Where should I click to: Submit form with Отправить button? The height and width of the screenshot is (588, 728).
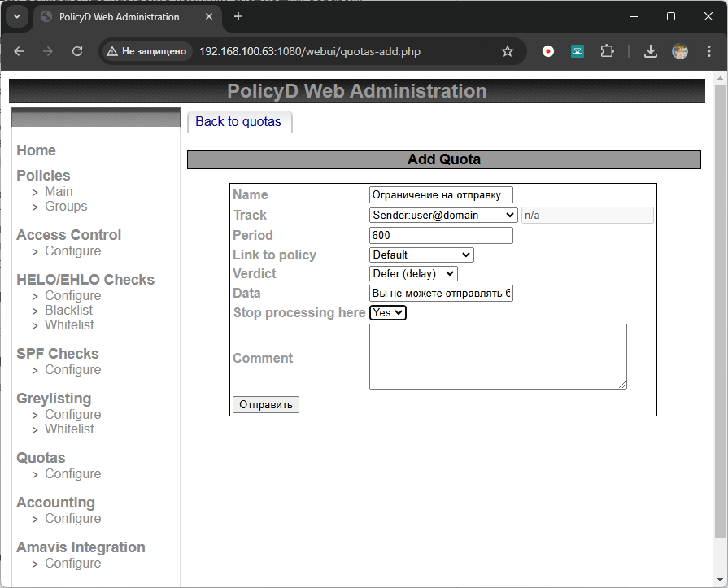[265, 405]
